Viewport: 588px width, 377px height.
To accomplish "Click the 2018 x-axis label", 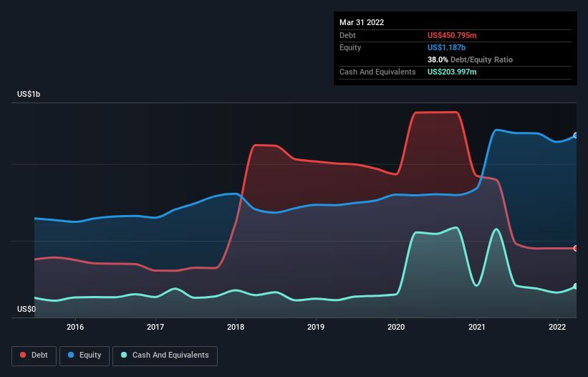I will click(236, 327).
